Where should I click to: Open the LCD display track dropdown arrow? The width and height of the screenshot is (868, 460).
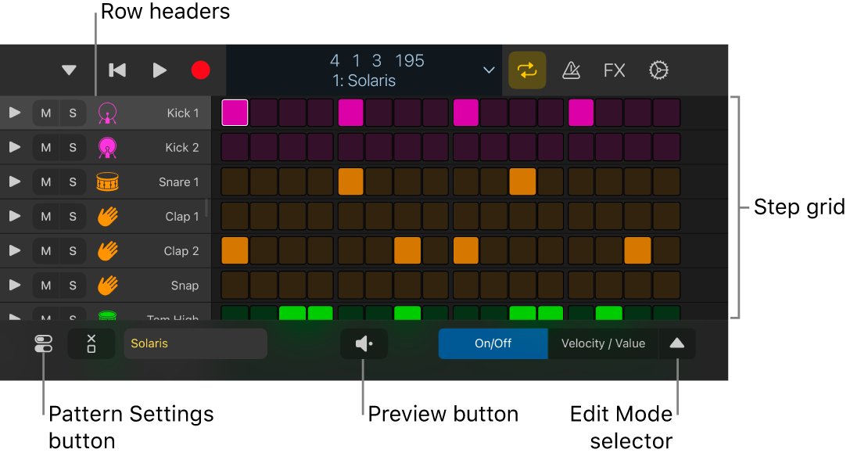coord(489,70)
